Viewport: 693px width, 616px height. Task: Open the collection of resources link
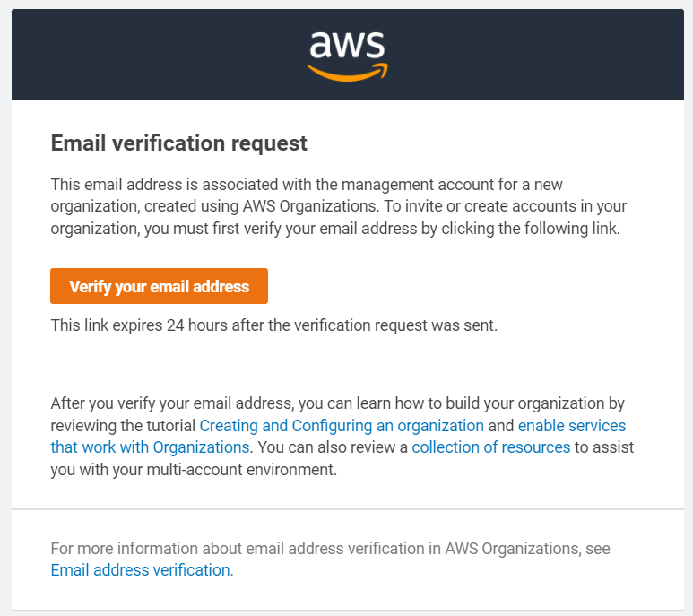(x=491, y=447)
